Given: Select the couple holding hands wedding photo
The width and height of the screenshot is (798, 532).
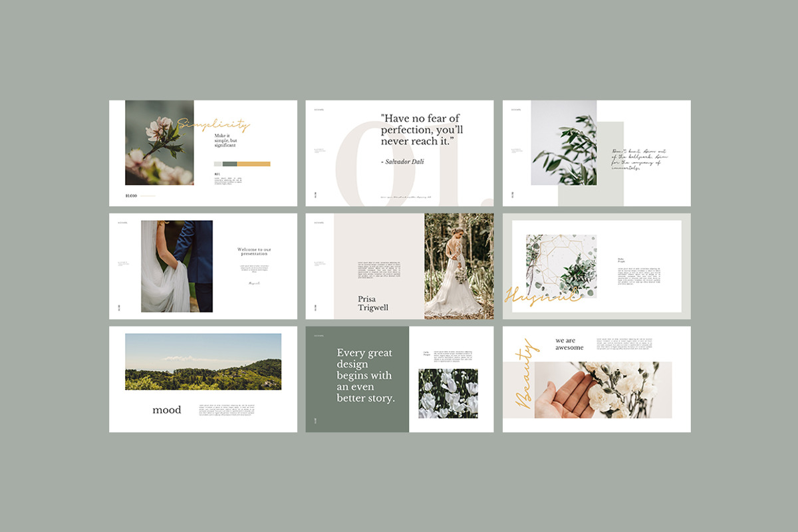Looking at the screenshot, I should coord(177,266).
